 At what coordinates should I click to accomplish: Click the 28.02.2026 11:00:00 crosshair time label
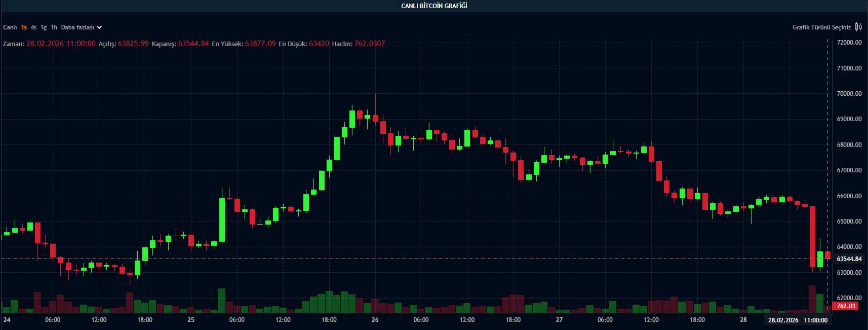(x=798, y=320)
